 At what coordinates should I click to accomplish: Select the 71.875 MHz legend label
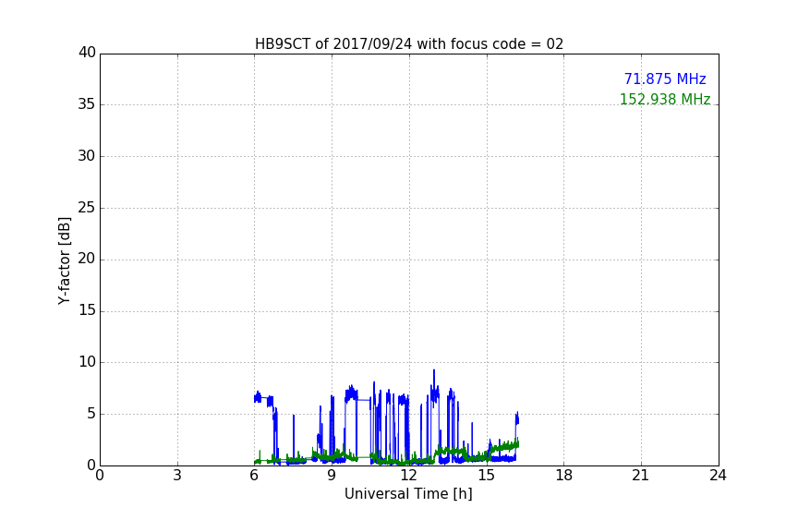pyautogui.click(x=665, y=79)
